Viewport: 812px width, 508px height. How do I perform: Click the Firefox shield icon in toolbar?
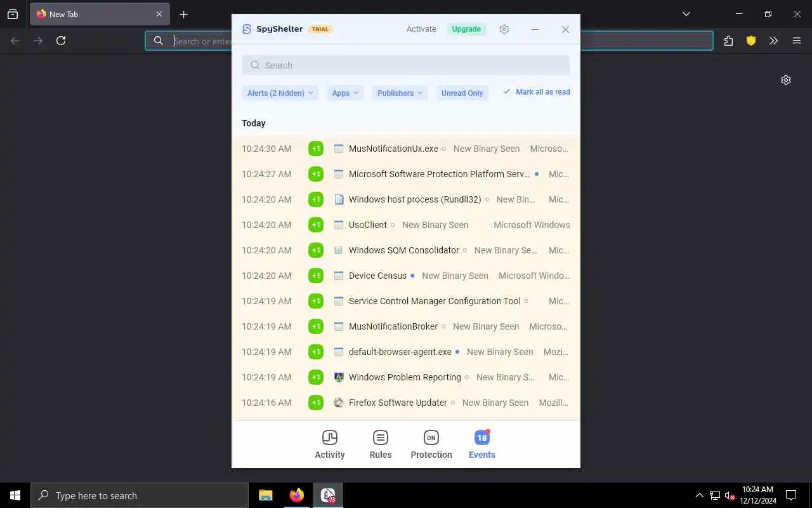click(751, 41)
